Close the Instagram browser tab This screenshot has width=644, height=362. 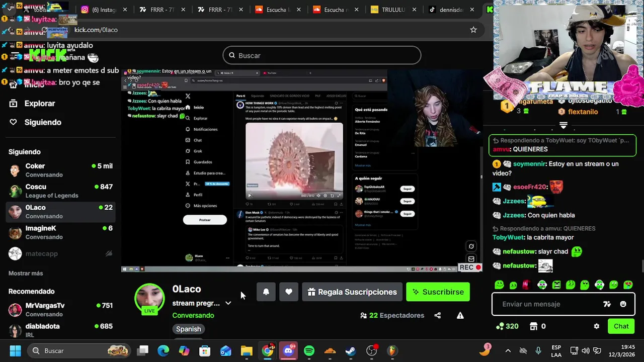(x=125, y=10)
